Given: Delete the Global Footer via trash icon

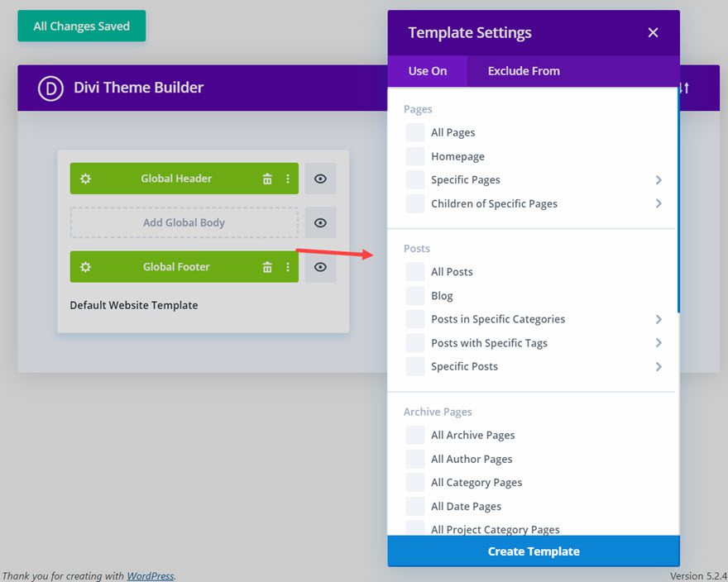Looking at the screenshot, I should pos(267,267).
